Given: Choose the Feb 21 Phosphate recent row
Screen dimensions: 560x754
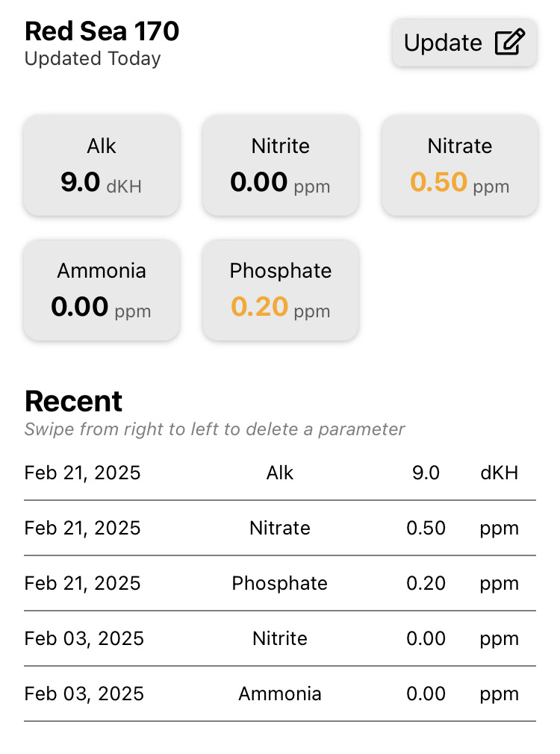Looking at the screenshot, I should (x=280, y=583).
